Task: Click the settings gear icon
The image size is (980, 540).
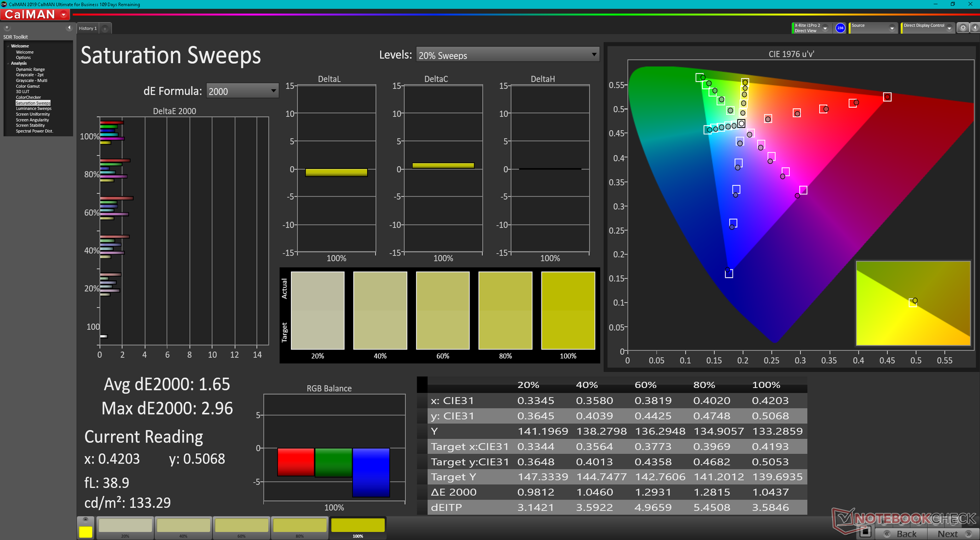Action: click(963, 28)
